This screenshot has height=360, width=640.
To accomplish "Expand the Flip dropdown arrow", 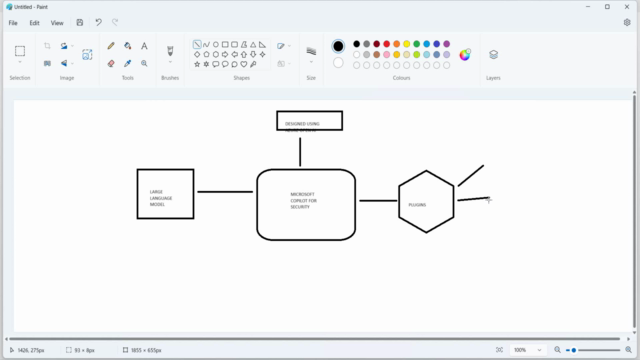I will [72, 63].
